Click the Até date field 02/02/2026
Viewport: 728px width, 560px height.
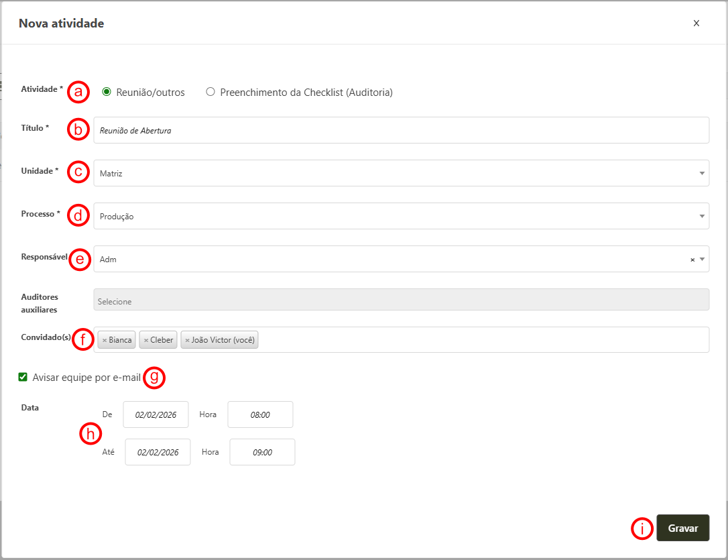[x=158, y=452]
